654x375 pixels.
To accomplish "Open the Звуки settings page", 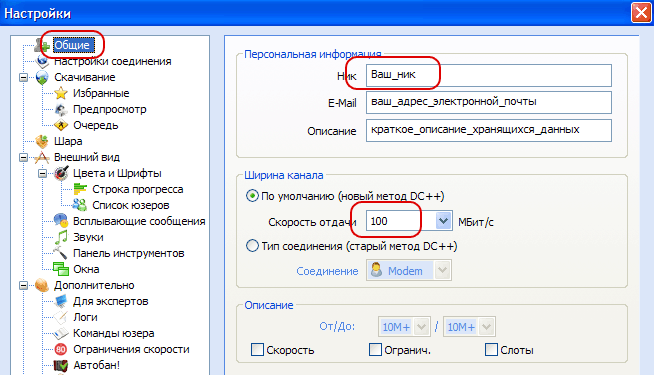I will 88,237.
